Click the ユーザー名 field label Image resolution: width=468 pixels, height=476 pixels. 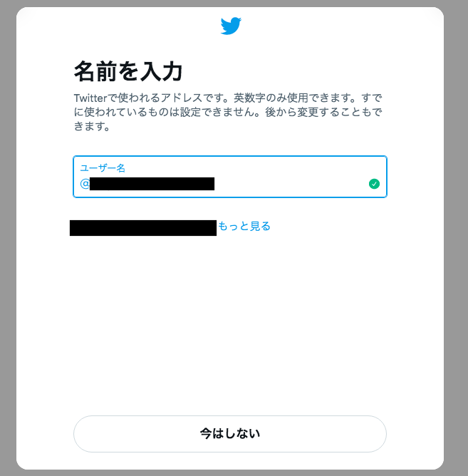pyautogui.click(x=103, y=168)
